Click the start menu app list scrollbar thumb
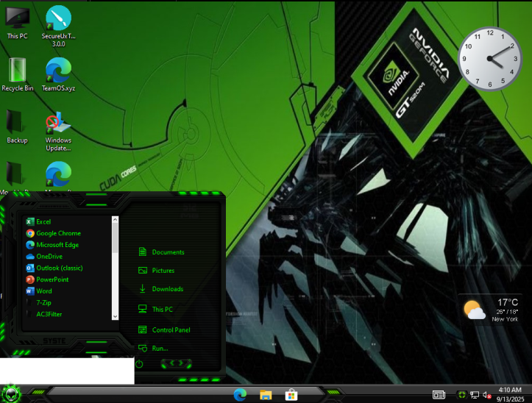Image resolution: width=532 pixels, height=403 pixels. coord(115,238)
